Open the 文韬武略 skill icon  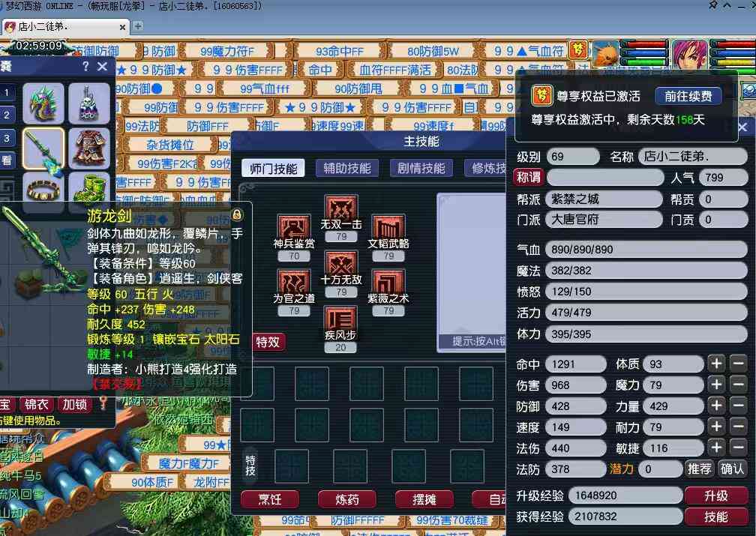coord(388,227)
